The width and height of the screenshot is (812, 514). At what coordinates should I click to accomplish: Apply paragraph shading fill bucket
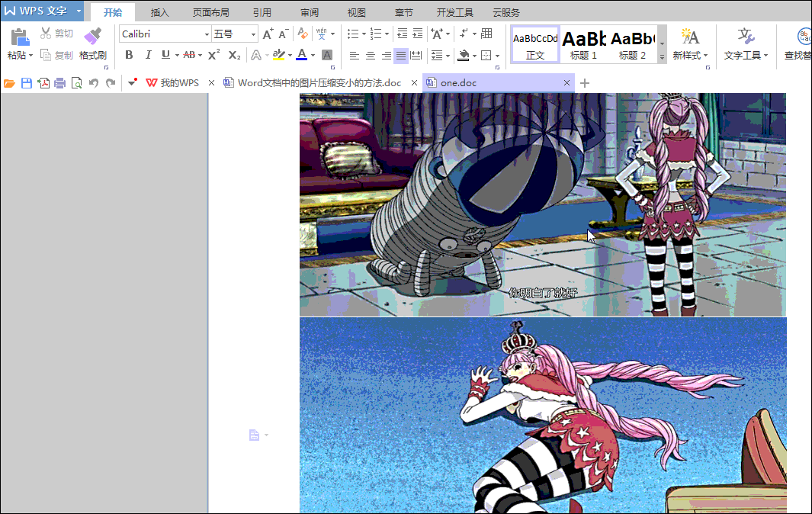click(464, 55)
